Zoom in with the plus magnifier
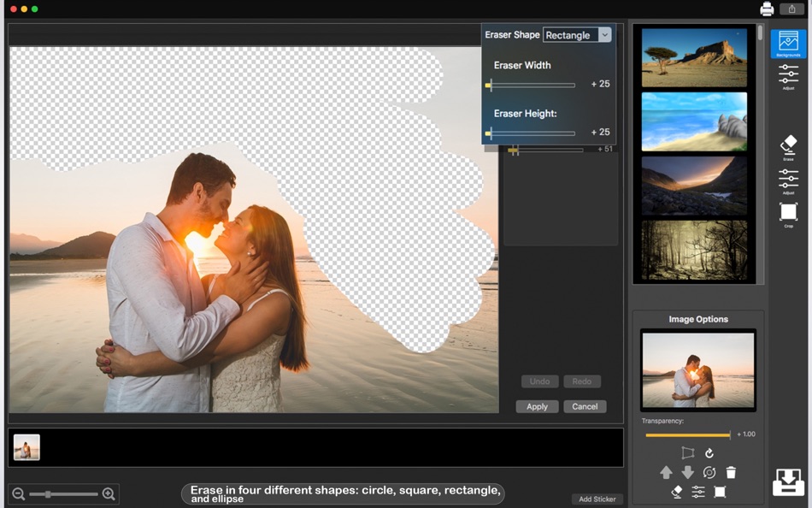Viewport: 812px width, 508px height. point(109,494)
